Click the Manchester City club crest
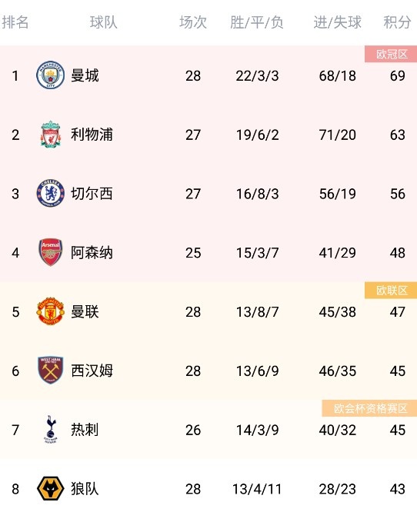Screen dimensions: 417x532 pos(50,75)
